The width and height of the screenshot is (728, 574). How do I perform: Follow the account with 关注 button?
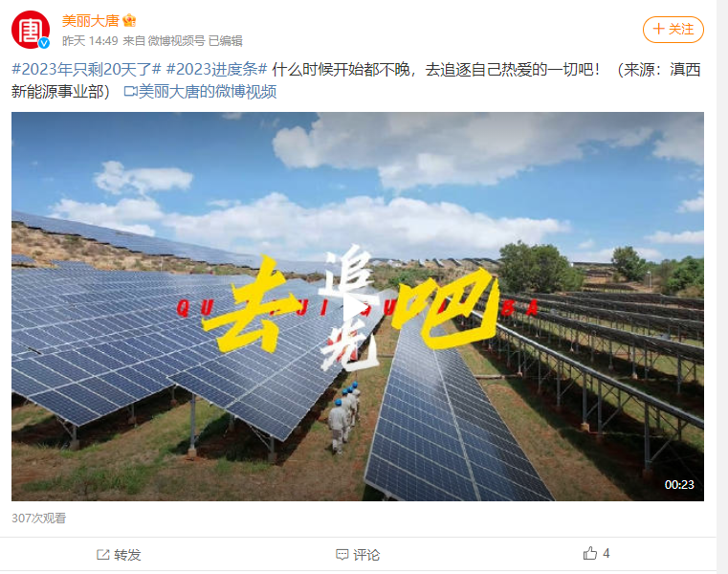pyautogui.click(x=673, y=30)
